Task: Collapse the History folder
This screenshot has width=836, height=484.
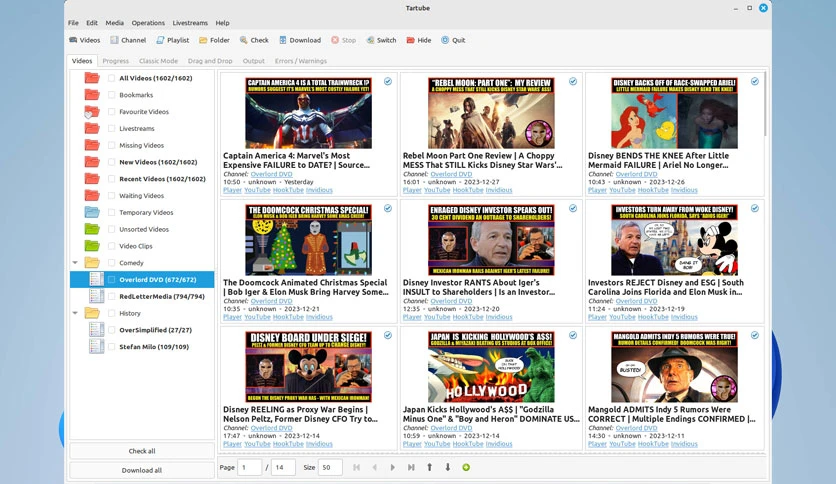Action: [75, 313]
